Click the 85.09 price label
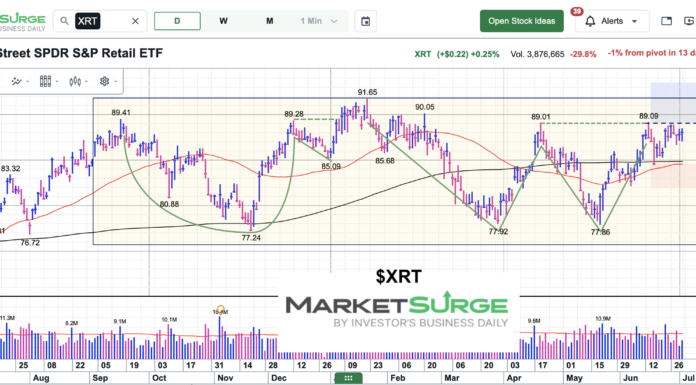 (331, 167)
